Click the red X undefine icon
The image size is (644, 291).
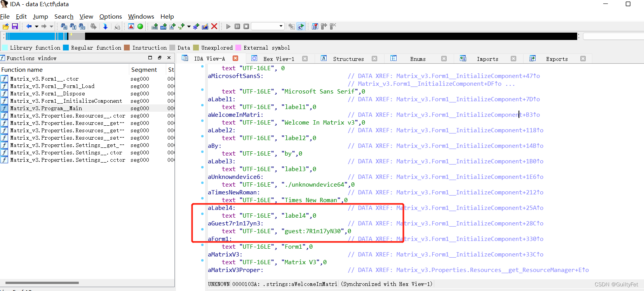(x=214, y=26)
